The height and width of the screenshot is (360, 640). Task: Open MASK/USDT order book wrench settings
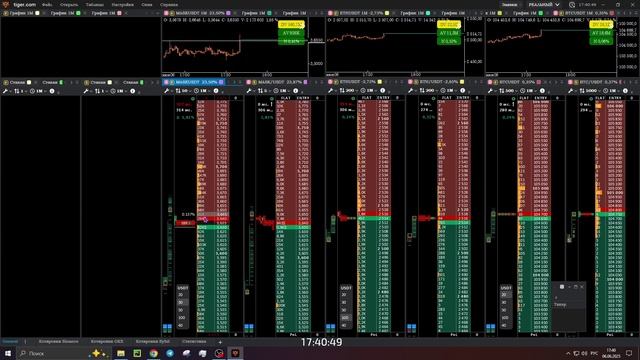coord(249,91)
